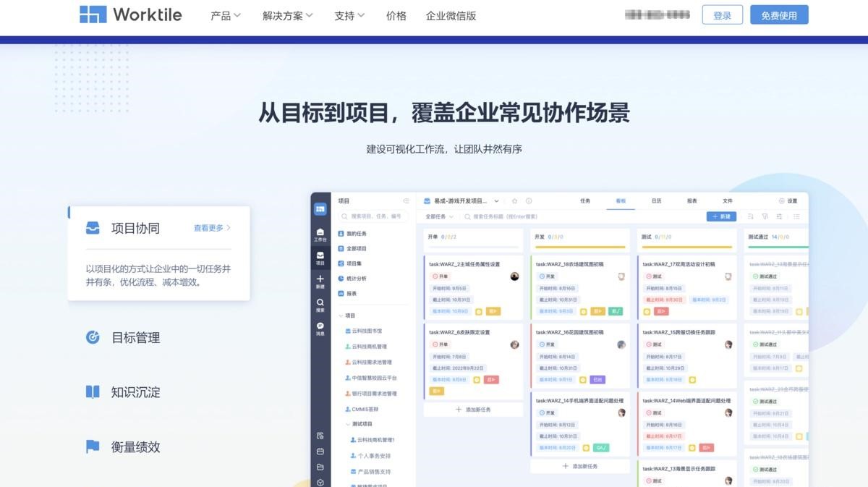Switch to the 日历 tab in the project
The height and width of the screenshot is (487, 868).
click(656, 201)
